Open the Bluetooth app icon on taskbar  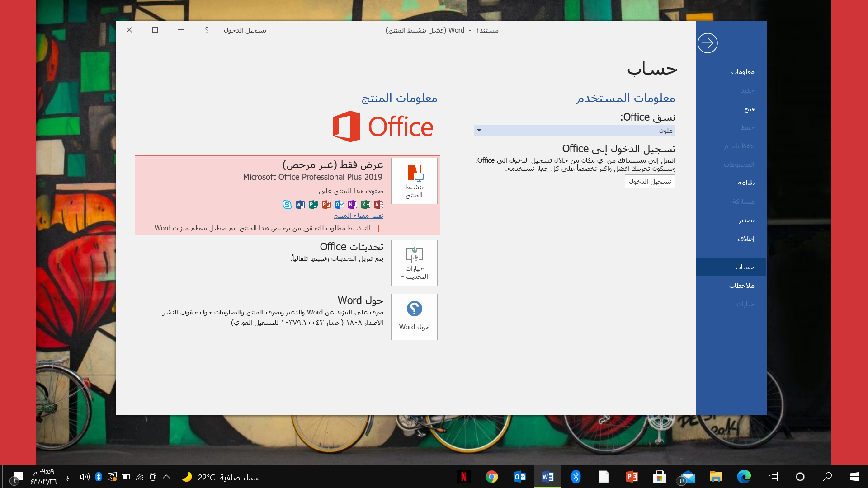(x=576, y=477)
